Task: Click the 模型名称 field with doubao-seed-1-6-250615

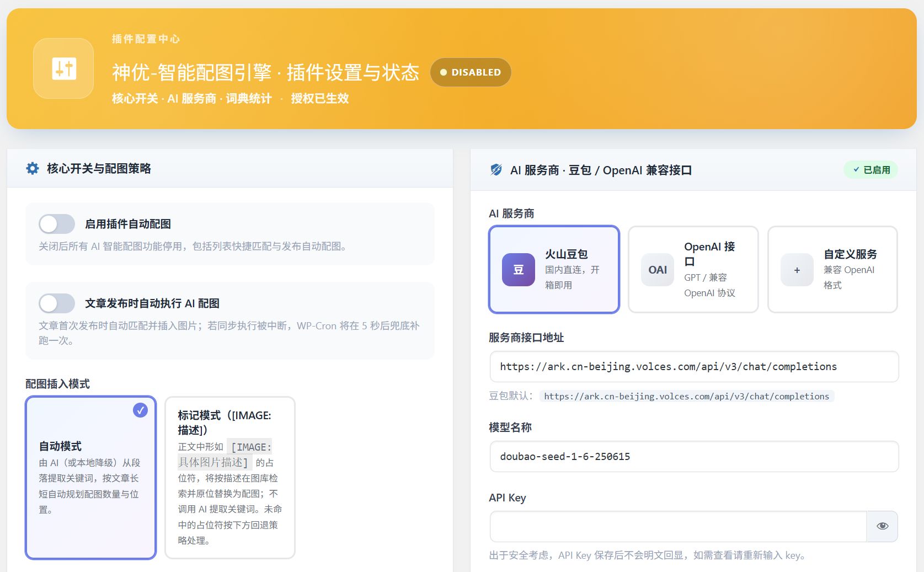Action: [x=694, y=457]
